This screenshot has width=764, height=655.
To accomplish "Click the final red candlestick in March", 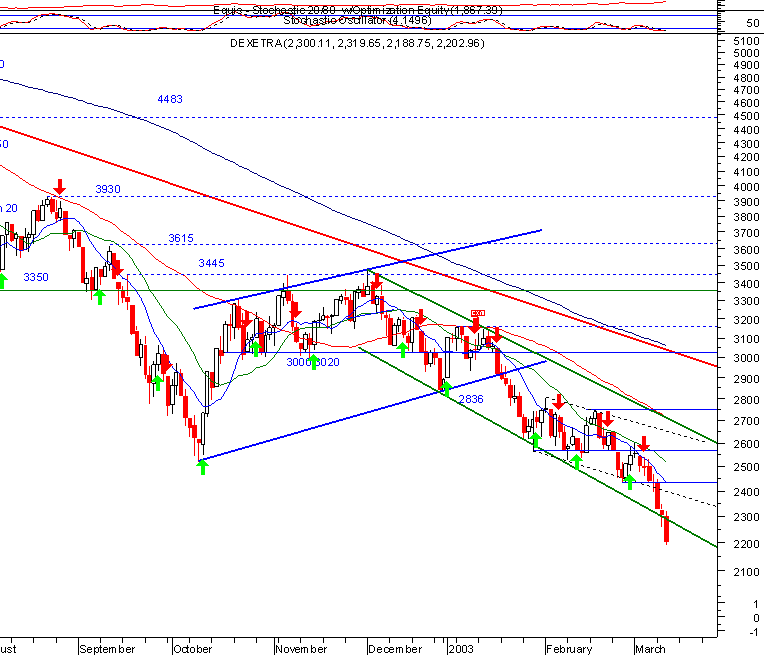I will (x=666, y=529).
